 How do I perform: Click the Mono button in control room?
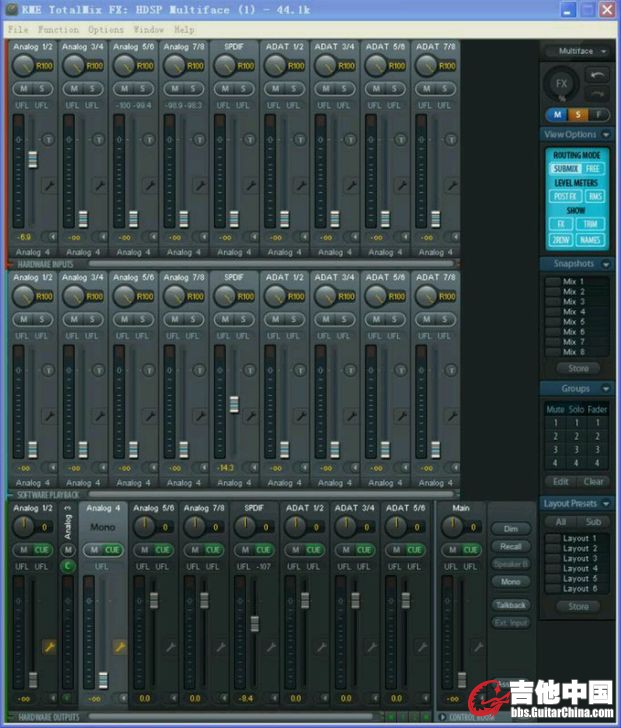pos(511,581)
